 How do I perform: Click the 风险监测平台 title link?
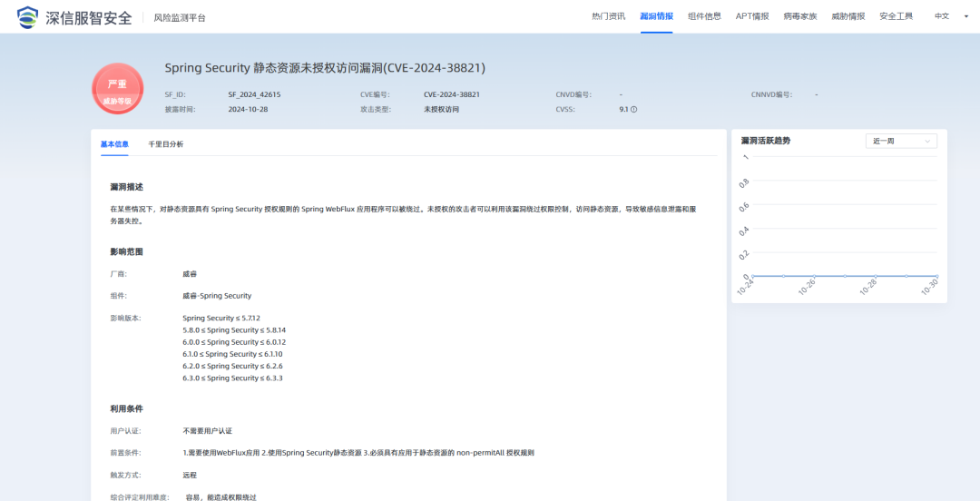tap(180, 17)
